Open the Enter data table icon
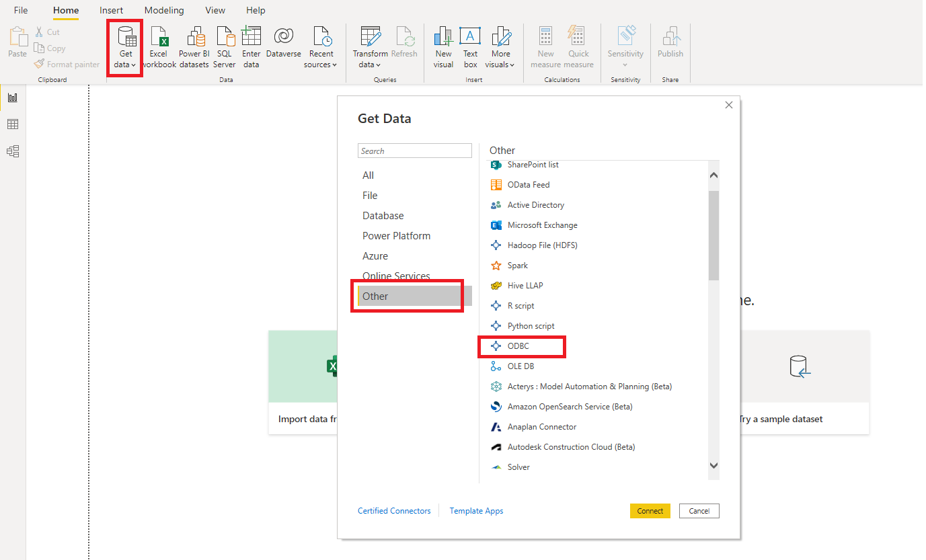926x560 pixels. coord(251,36)
